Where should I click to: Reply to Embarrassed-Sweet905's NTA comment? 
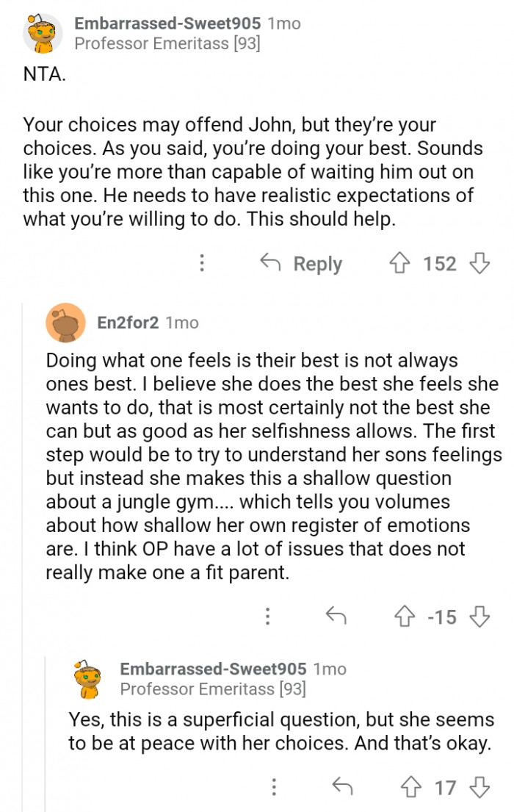pos(302,263)
